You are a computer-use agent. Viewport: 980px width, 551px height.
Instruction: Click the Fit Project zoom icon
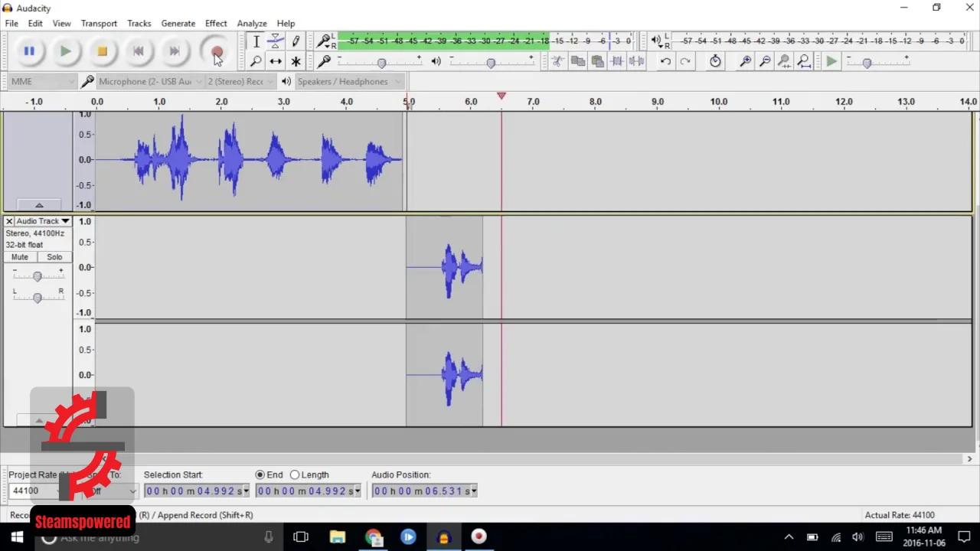pos(804,61)
